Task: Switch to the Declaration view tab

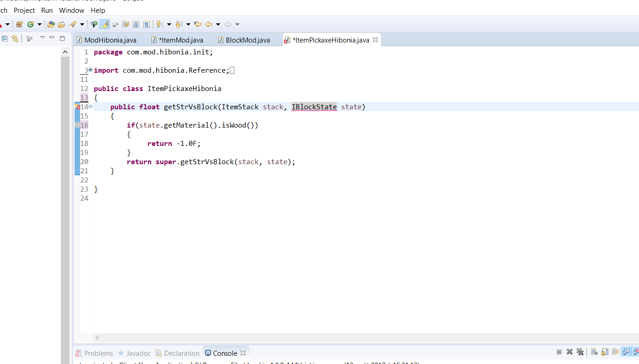Action: click(x=178, y=353)
